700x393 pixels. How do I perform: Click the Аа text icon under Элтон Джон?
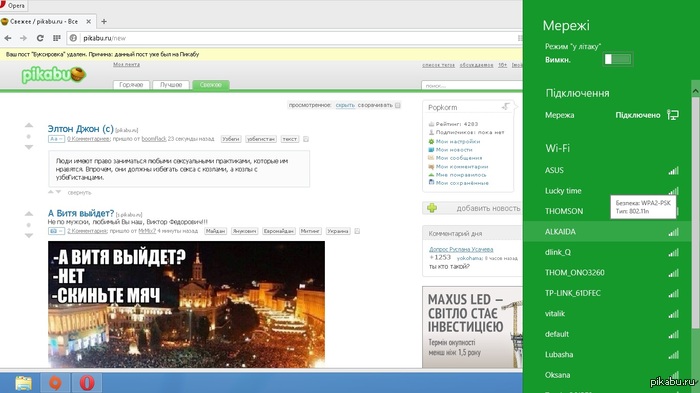56,139
